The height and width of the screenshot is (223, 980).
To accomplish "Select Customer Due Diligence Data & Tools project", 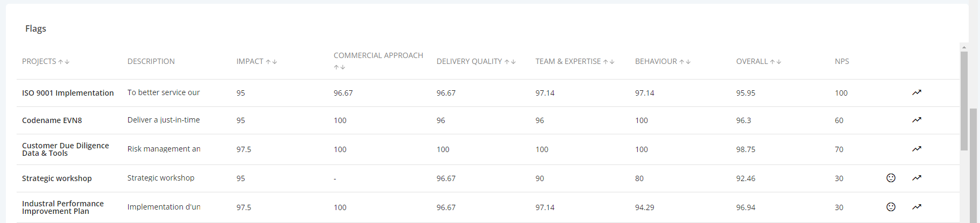I will (65, 149).
